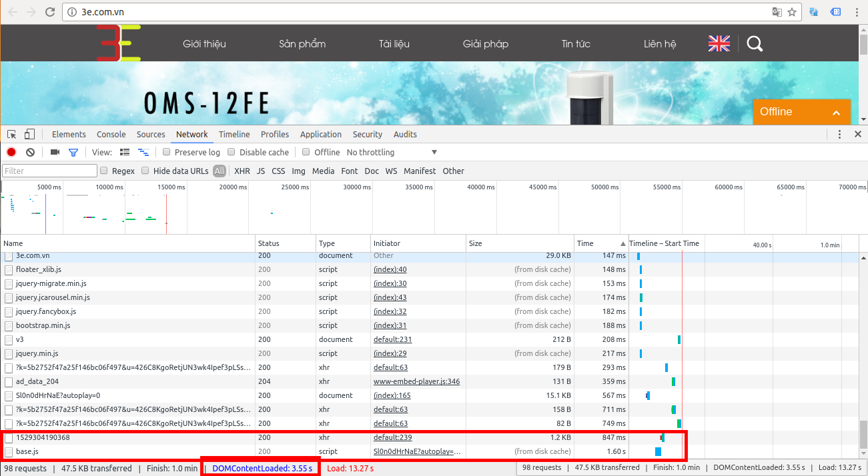Clear the network log

pos(30,152)
